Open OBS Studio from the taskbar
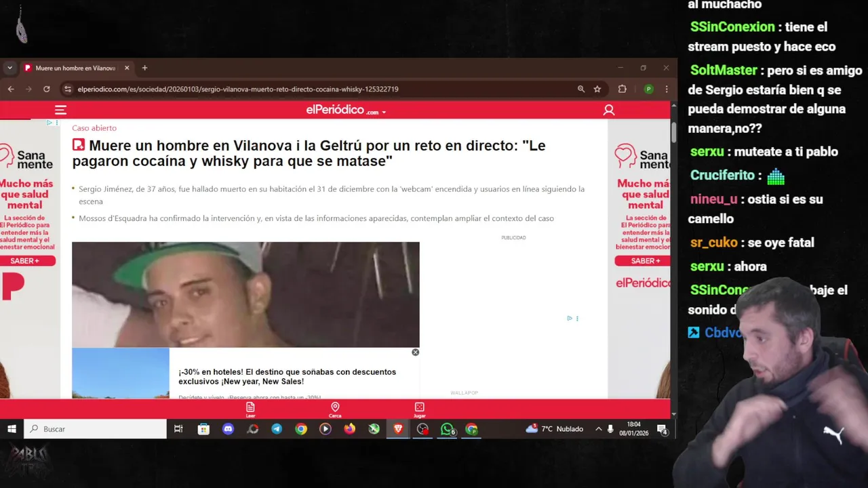 (x=422, y=429)
